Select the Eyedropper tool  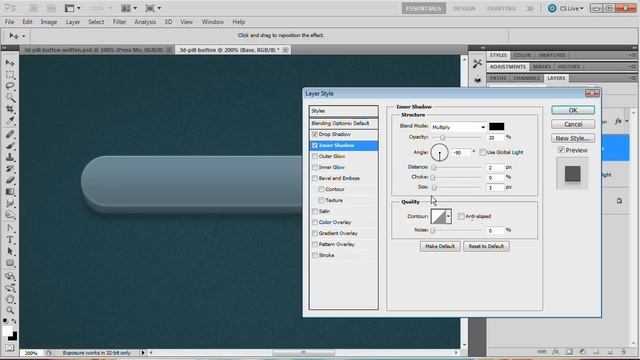10,121
